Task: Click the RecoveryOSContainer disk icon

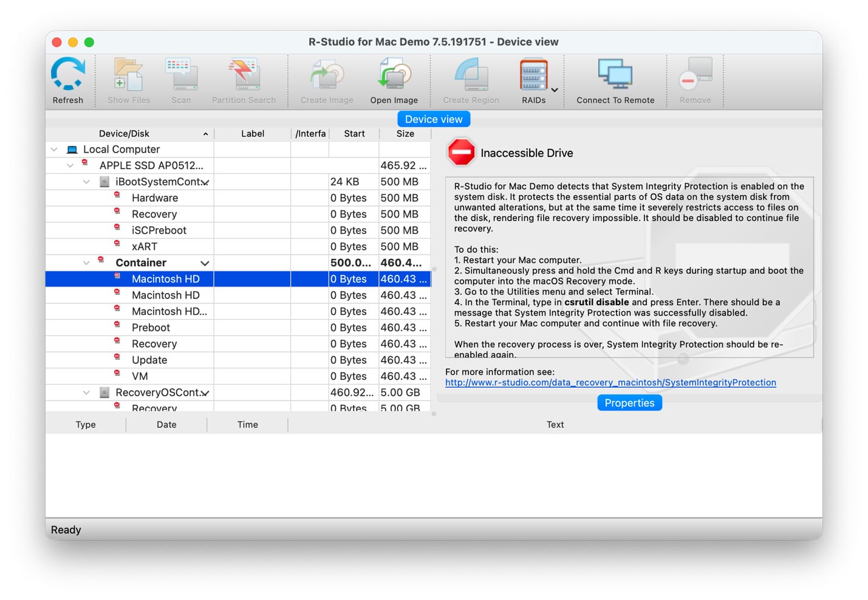Action: tap(104, 393)
